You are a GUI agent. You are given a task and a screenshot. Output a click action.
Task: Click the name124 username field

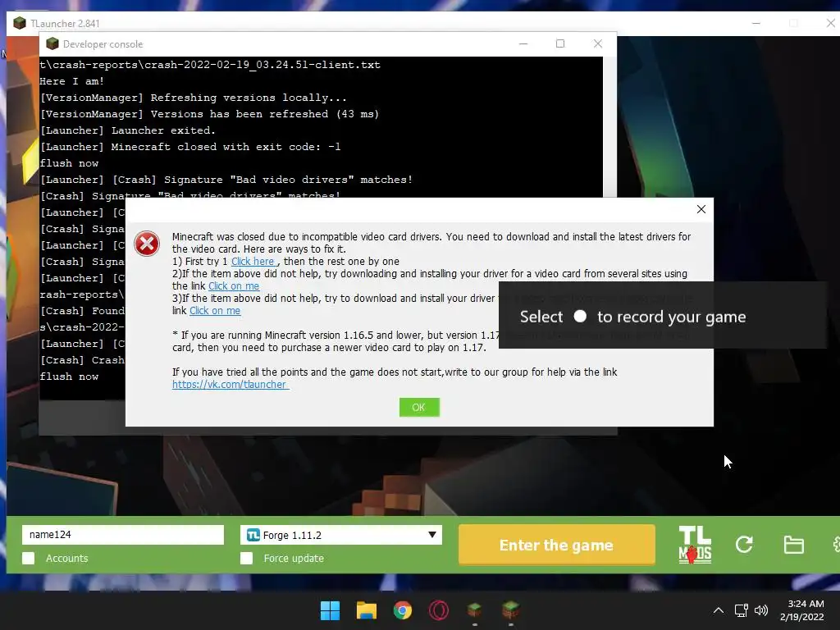(123, 535)
